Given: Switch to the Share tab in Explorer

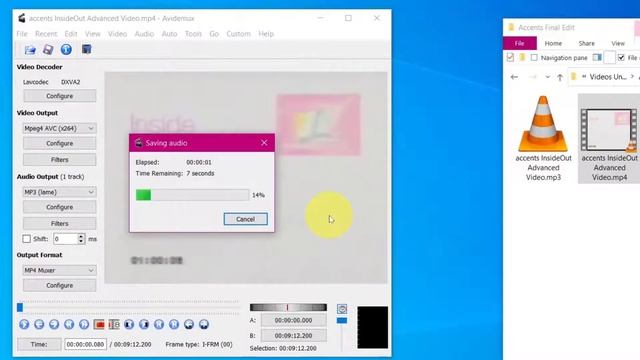Looking at the screenshot, I should 586,43.
